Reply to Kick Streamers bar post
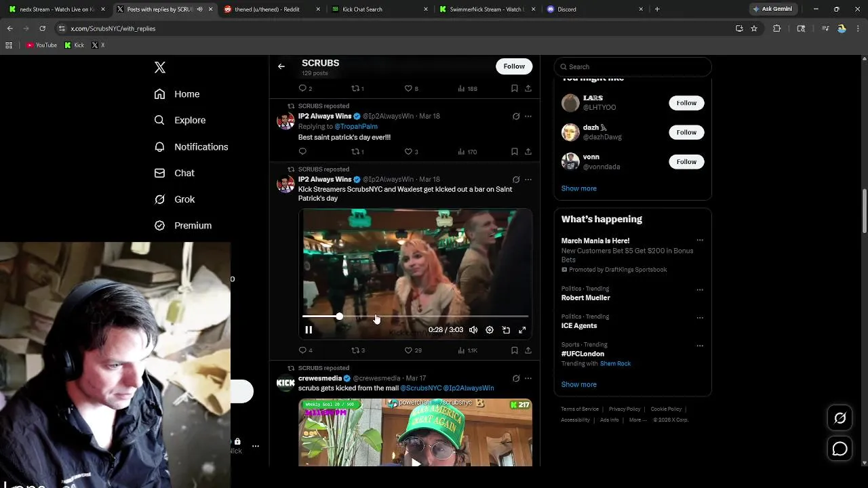 tap(305, 350)
